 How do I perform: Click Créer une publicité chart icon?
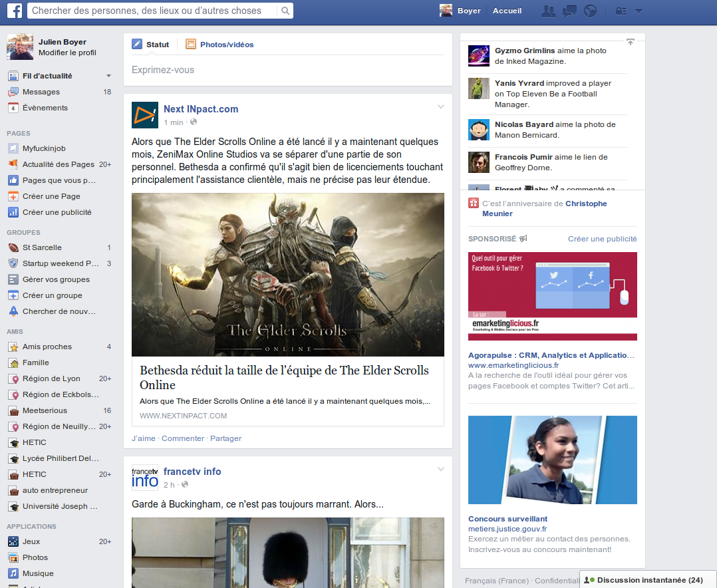tap(13, 212)
